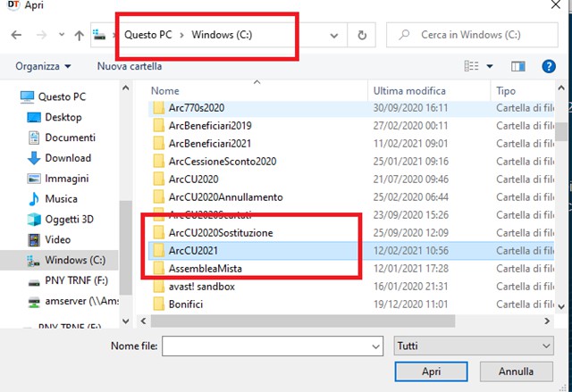Select the avast! sandbox folder

(202, 287)
